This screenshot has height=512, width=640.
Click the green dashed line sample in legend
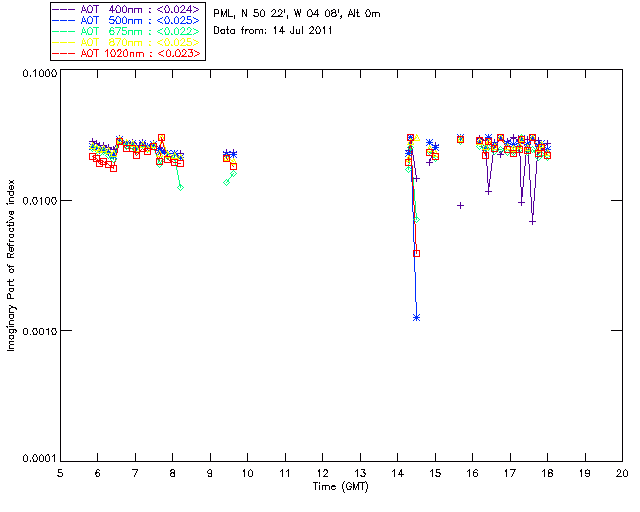(64, 31)
